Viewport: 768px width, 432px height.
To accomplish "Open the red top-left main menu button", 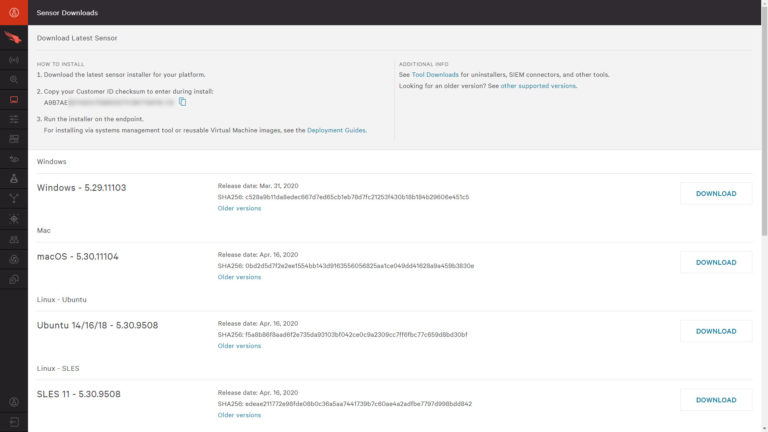I will [x=14, y=12].
